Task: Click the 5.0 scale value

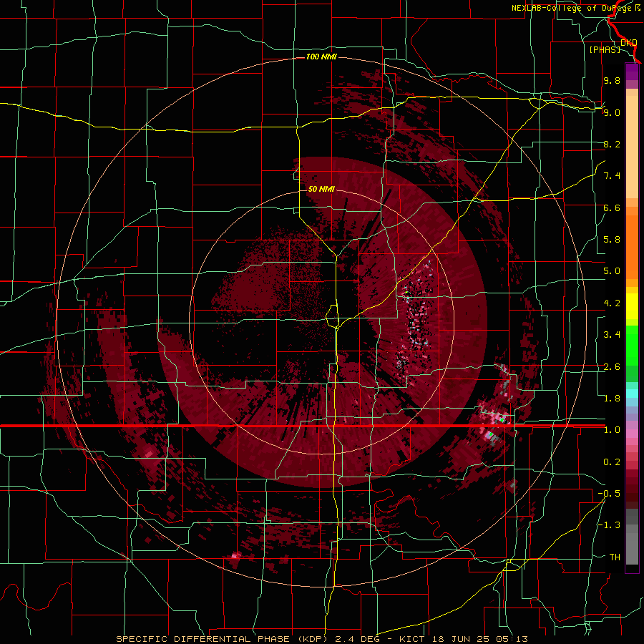Action: [612, 271]
